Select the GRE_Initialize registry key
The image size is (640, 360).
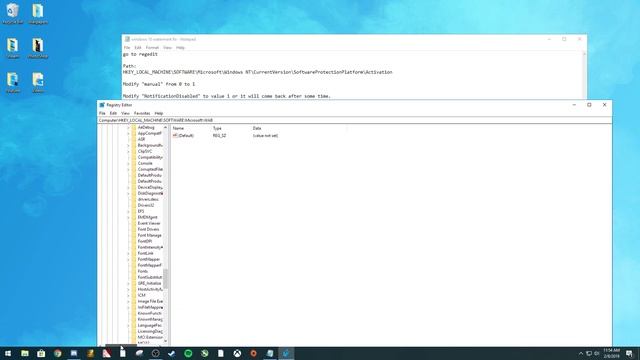[x=149, y=283]
